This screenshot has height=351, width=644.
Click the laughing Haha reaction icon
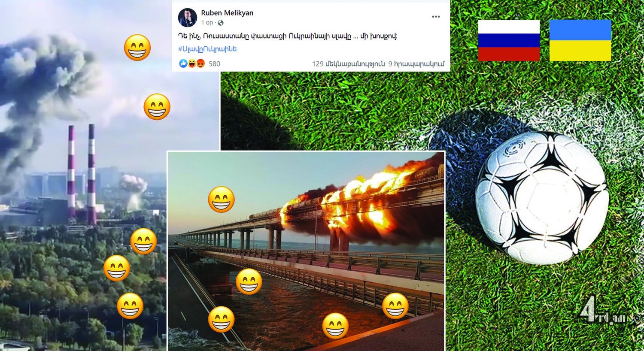coord(191,64)
